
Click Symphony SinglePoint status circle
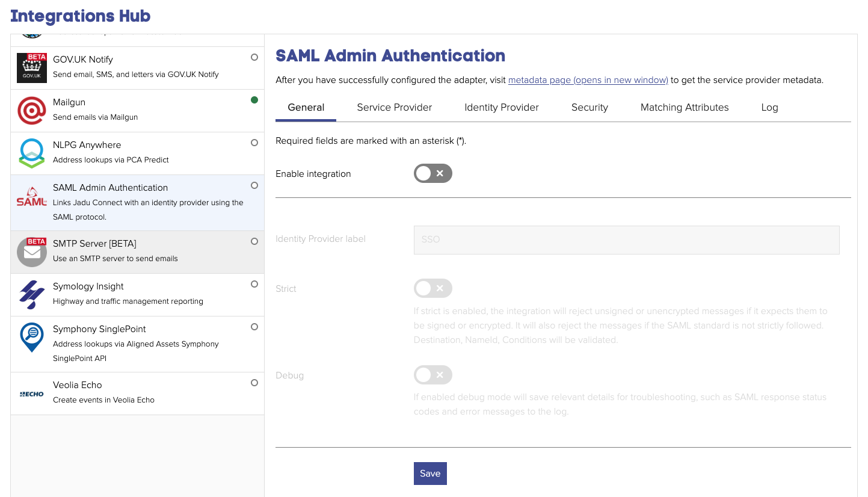tap(254, 327)
